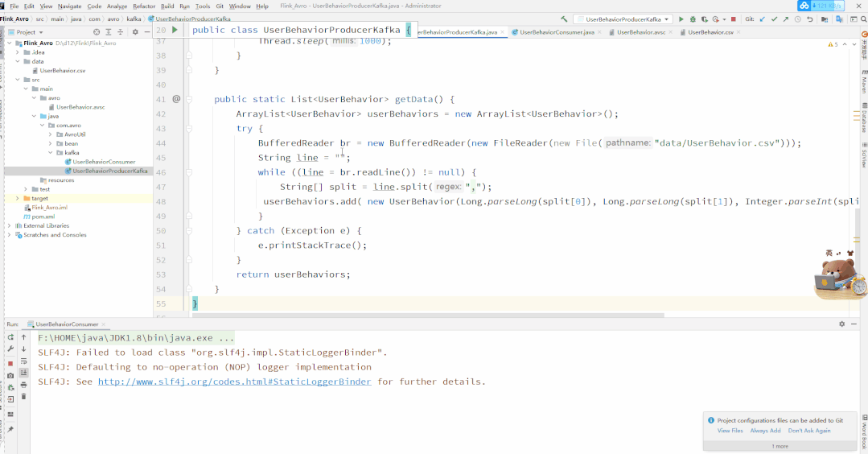Viewport: 868px width, 454px height.
Task: Open profiler options dropdown arrow
Action: (x=724, y=19)
